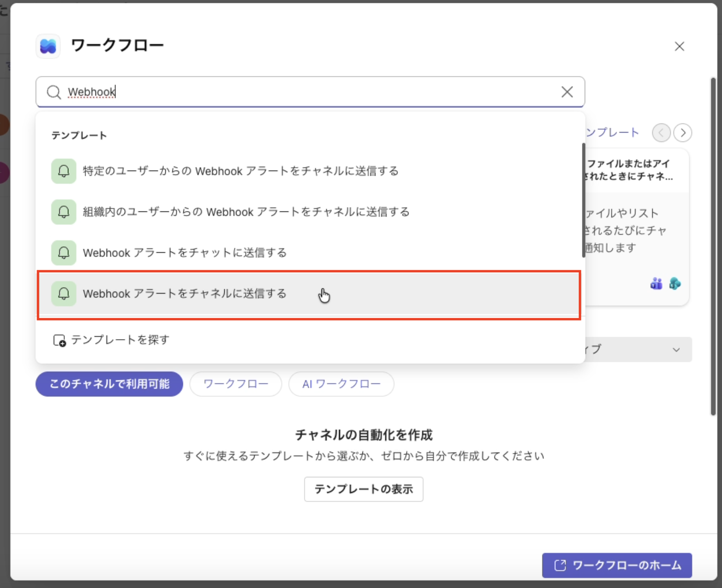Open テンプレートを探す link
This screenshot has width=722, height=588.
pyautogui.click(x=111, y=340)
